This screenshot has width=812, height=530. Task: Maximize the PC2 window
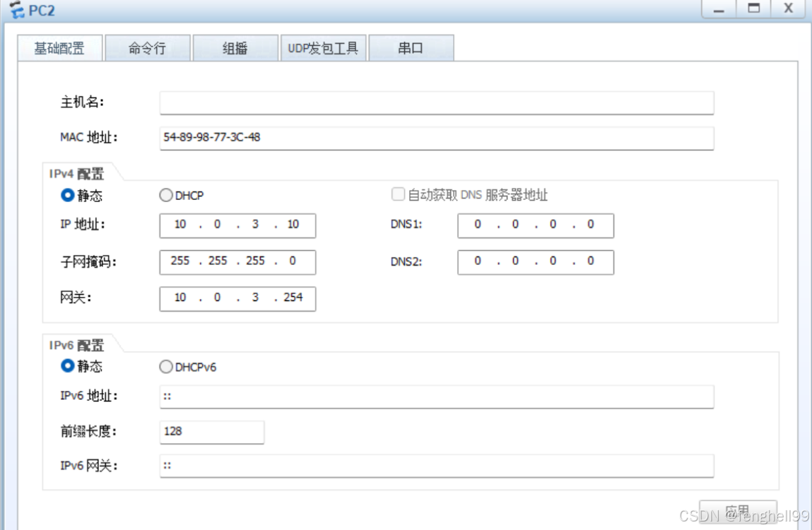click(x=753, y=8)
